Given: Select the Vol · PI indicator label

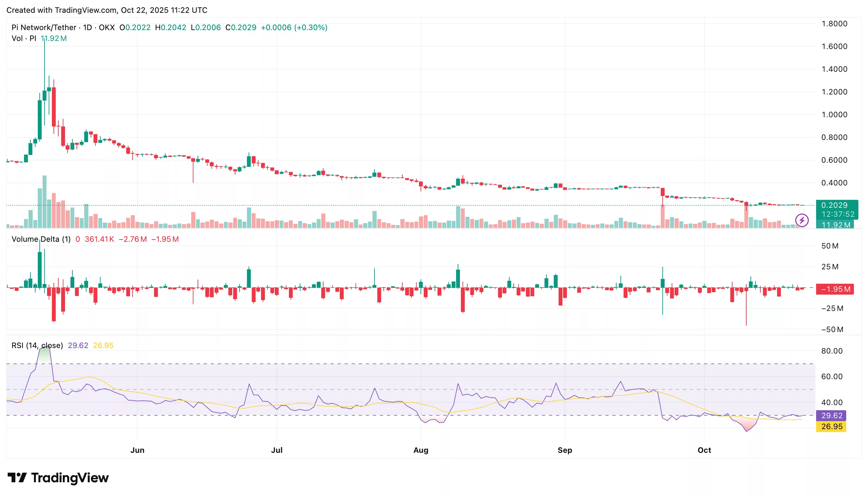Looking at the screenshot, I should pyautogui.click(x=25, y=38).
